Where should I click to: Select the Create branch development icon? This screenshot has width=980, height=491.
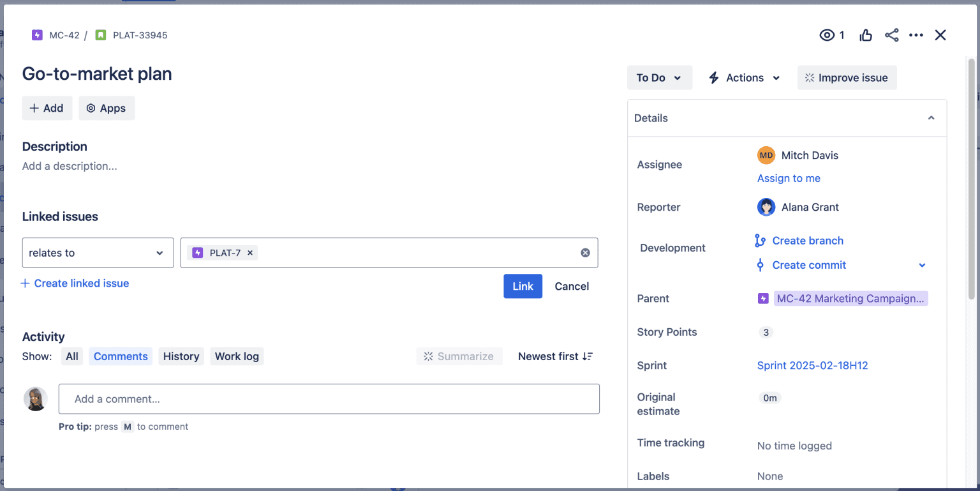[761, 241]
